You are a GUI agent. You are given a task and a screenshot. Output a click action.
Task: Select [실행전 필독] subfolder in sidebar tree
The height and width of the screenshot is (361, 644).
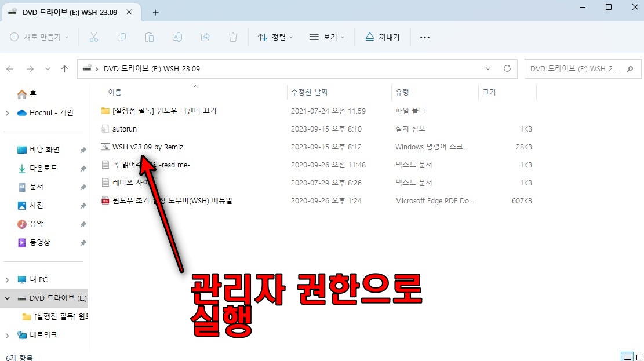55,316
